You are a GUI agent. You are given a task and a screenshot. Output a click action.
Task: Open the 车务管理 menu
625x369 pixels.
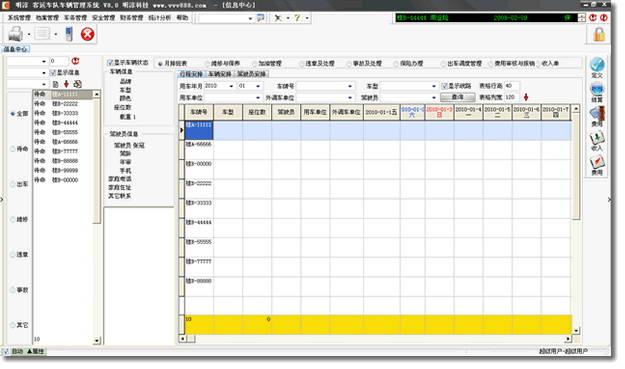(x=75, y=18)
